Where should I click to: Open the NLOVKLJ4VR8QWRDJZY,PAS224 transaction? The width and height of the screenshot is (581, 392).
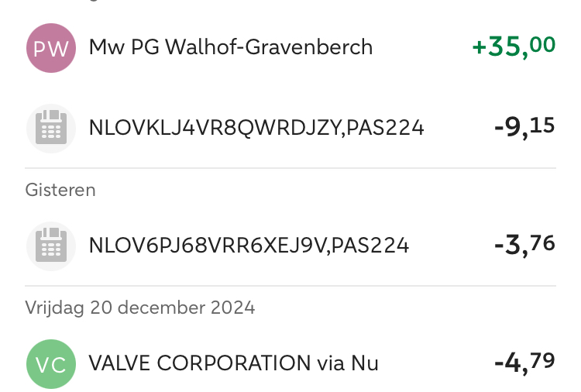[x=256, y=128]
